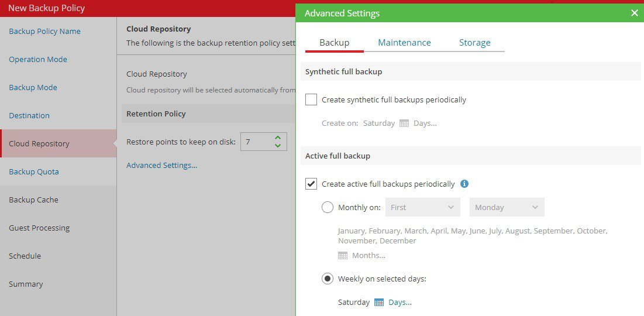
Task: Click the calendar icon beside Saturday weekly days
Action: [379, 303]
